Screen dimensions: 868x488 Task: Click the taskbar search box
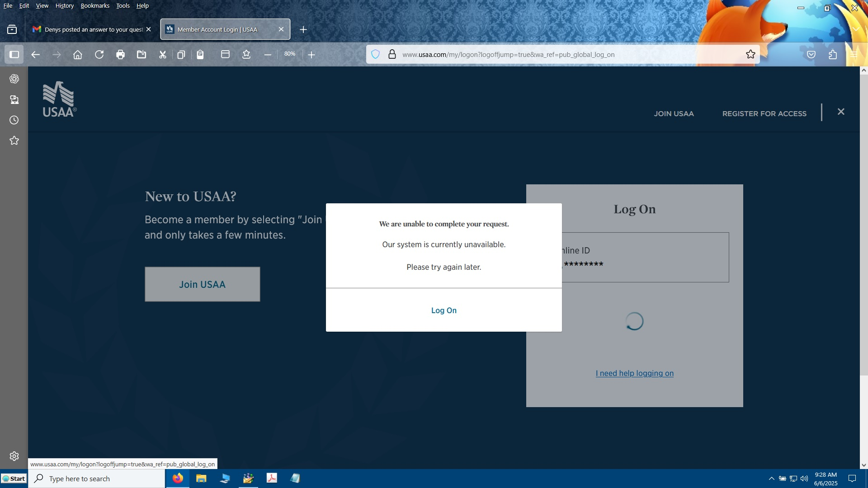97,479
